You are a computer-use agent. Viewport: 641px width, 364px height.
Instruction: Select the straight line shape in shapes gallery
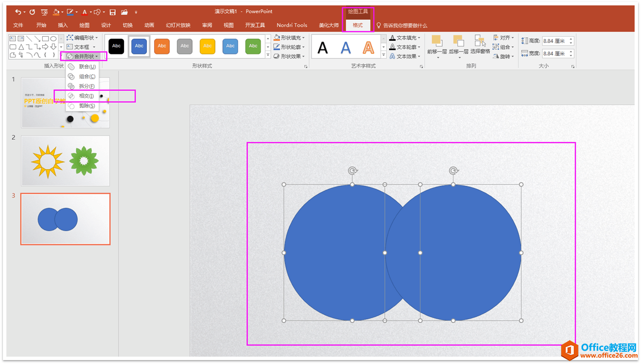tap(29, 38)
